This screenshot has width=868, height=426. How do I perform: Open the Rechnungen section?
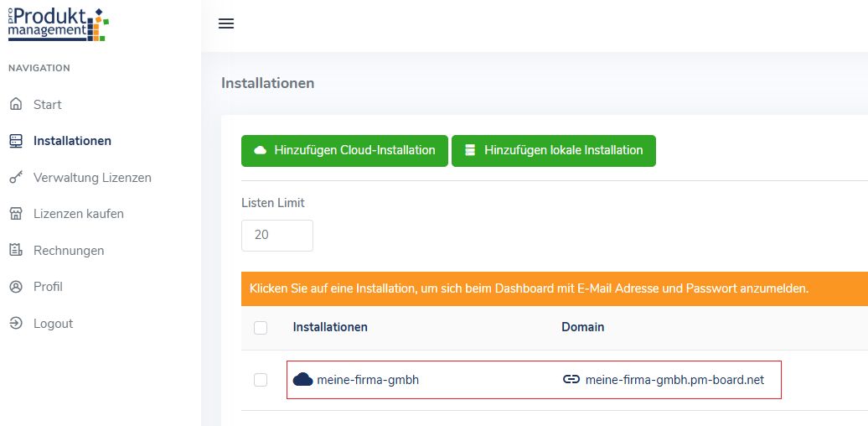coord(69,251)
